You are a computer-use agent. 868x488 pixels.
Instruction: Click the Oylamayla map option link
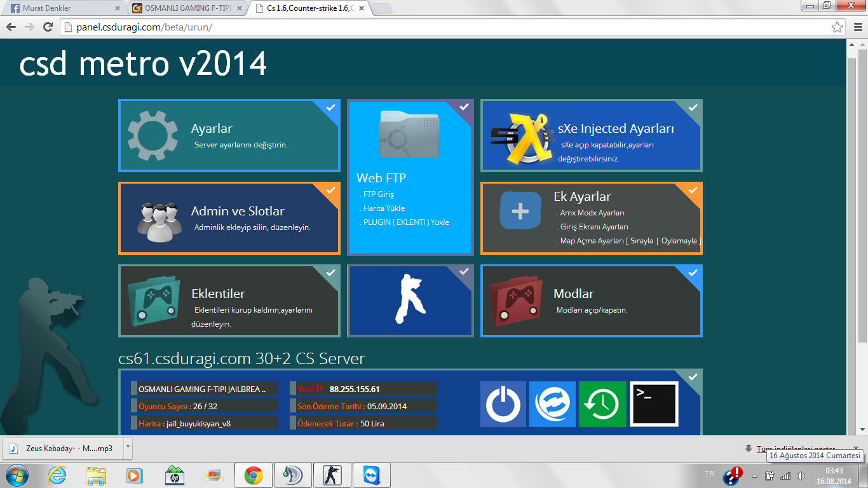(679, 241)
